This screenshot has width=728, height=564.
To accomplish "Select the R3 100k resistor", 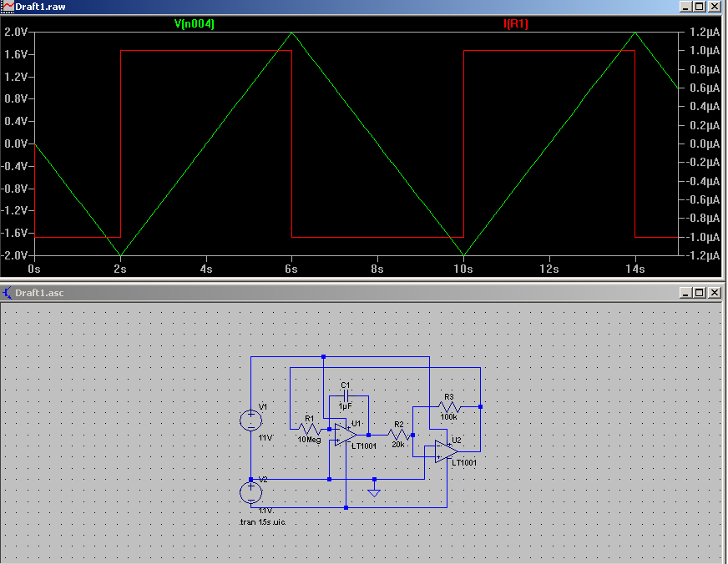I will [449, 406].
